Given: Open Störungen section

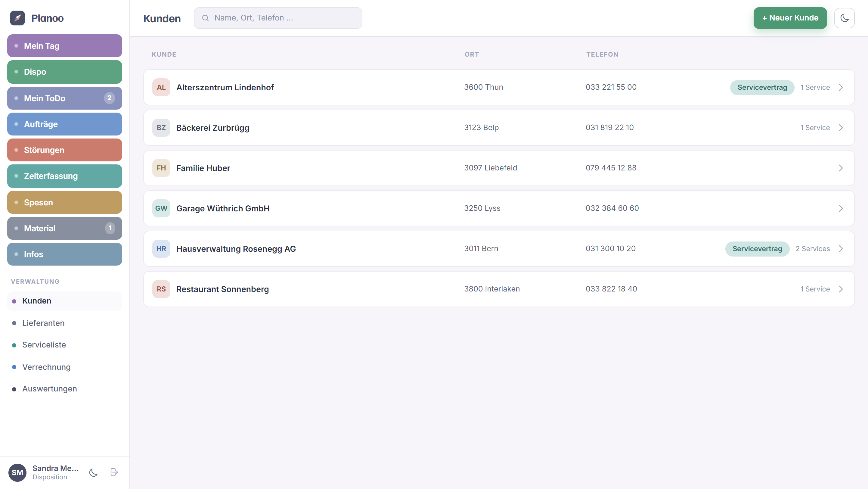Looking at the screenshot, I should (x=65, y=150).
